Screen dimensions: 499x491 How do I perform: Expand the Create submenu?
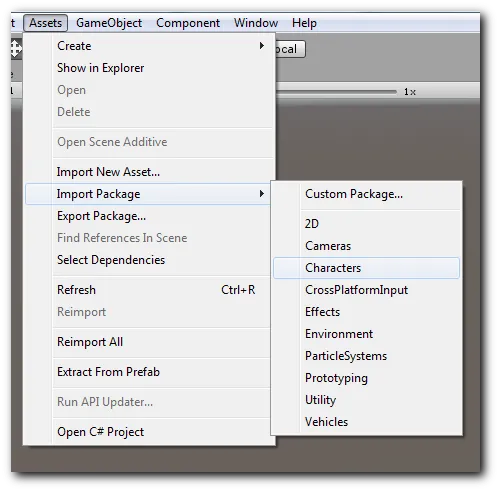coord(148,46)
